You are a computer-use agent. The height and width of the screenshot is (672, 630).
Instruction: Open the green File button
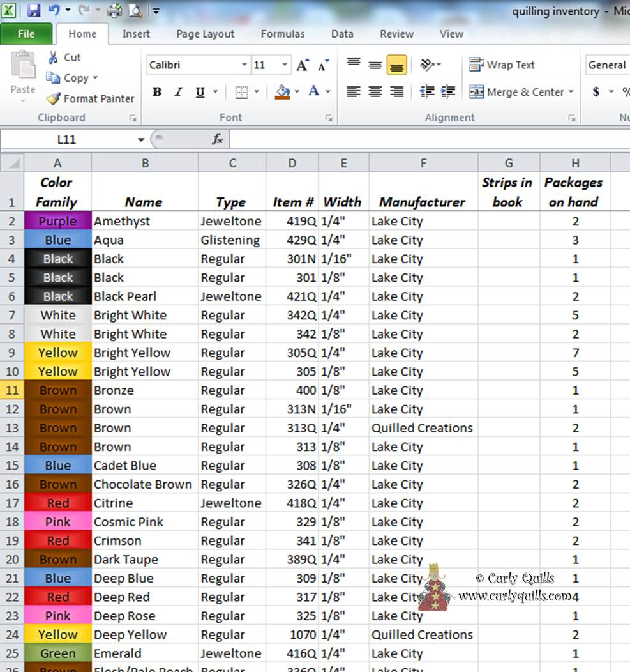click(x=26, y=34)
